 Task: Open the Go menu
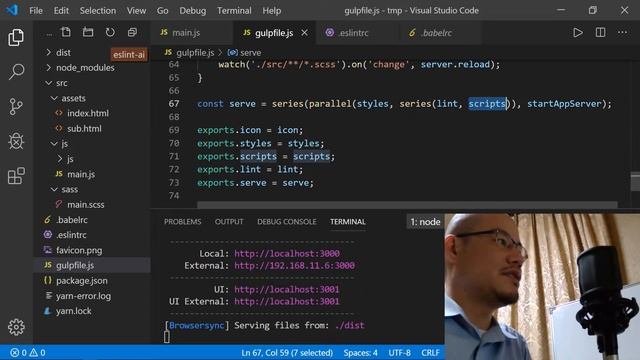[162, 11]
